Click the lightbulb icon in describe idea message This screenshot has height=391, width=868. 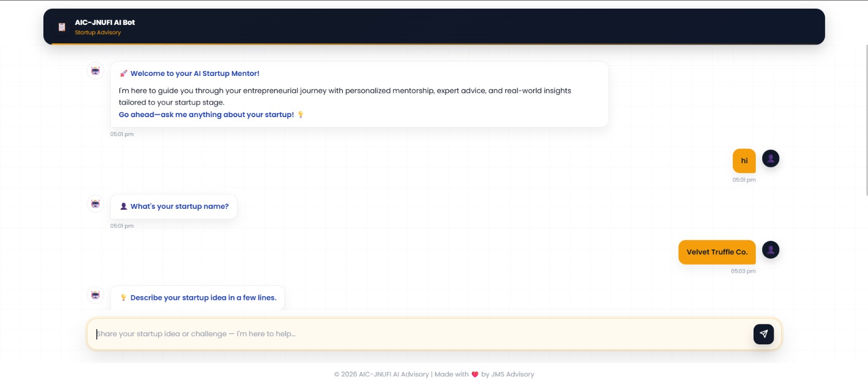tap(123, 298)
